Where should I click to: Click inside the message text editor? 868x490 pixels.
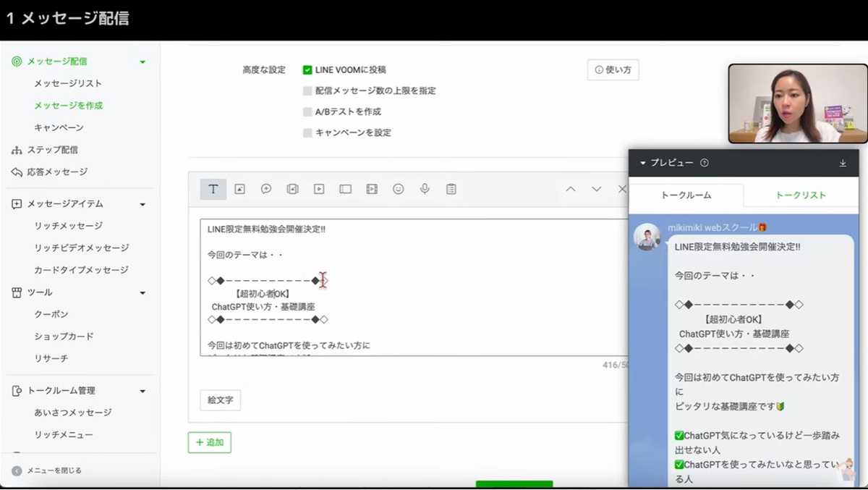tap(414, 287)
